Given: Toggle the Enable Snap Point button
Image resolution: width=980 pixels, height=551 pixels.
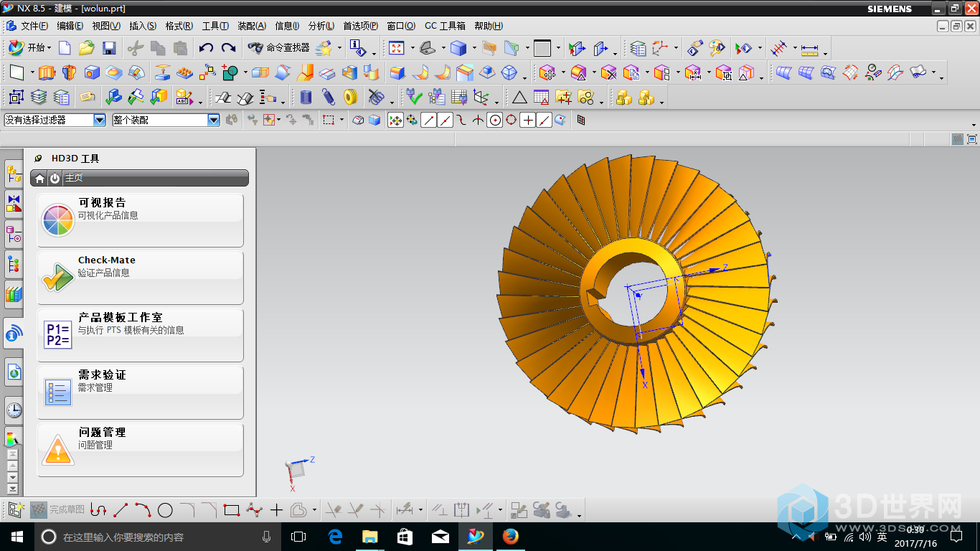Looking at the screenshot, I should (x=395, y=121).
